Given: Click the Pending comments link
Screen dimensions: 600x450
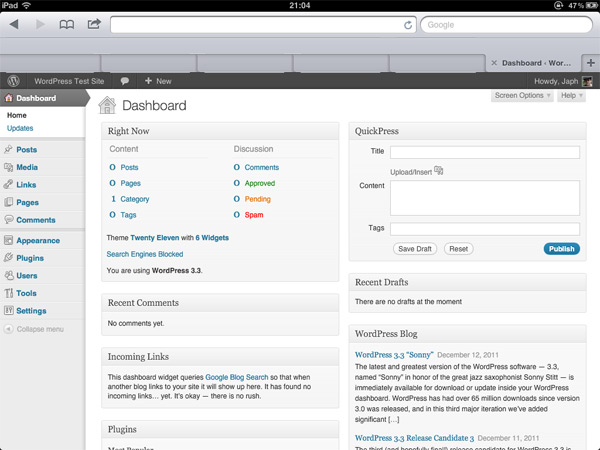Looking at the screenshot, I should point(258,199).
